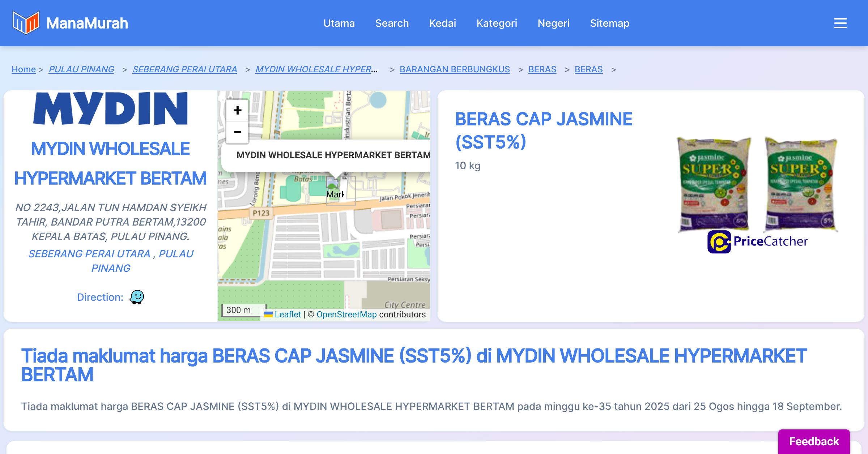Screen dimensions: 868x454
Task: Zoom in on the map
Action: [x=237, y=110]
